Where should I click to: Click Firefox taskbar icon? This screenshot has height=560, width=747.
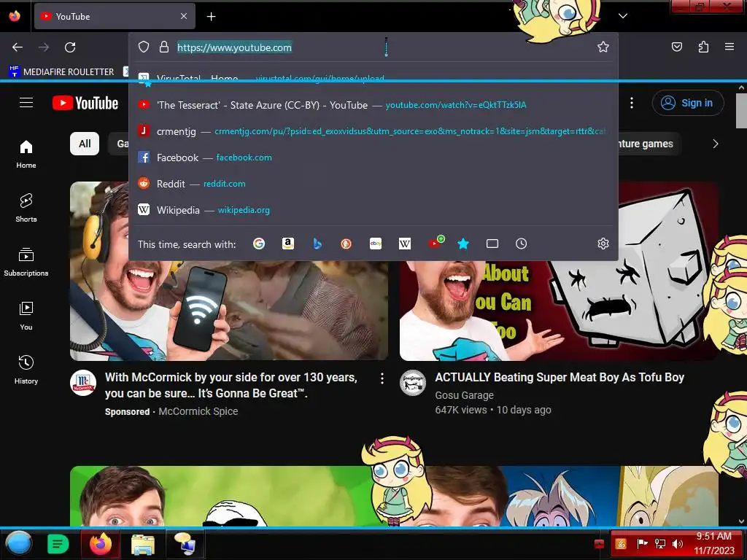pyautogui.click(x=101, y=544)
